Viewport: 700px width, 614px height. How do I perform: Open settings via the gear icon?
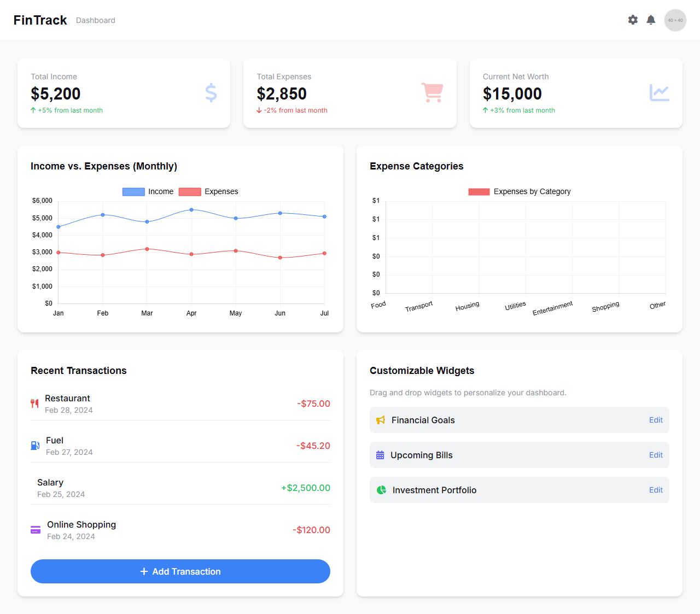click(x=633, y=20)
